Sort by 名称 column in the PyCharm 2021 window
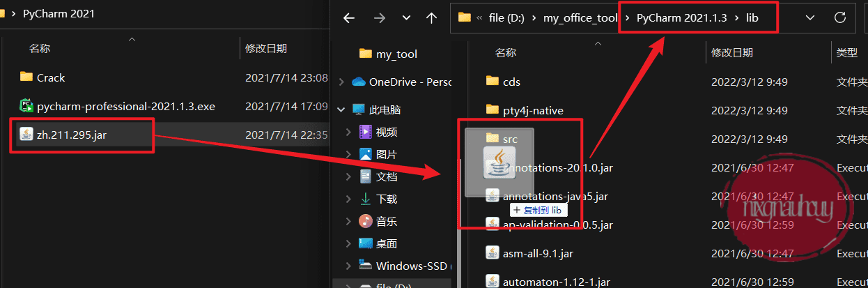This screenshot has width=868, height=288. [x=39, y=48]
